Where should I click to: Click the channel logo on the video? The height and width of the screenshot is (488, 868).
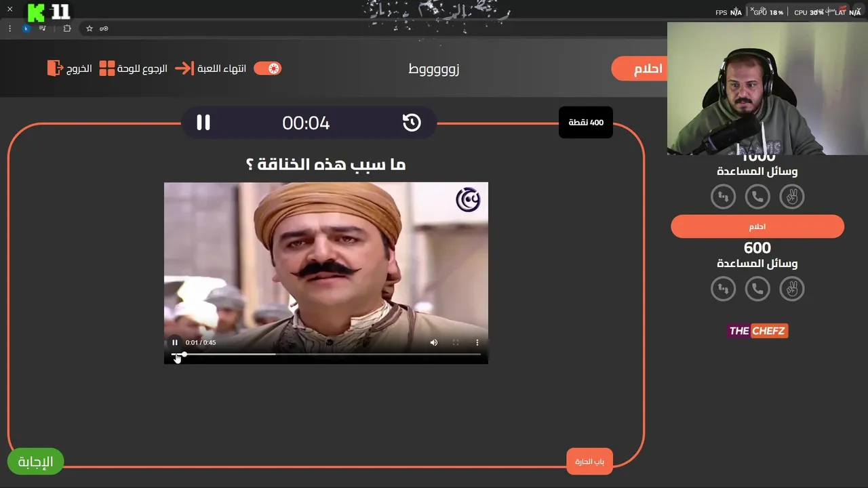coord(468,200)
